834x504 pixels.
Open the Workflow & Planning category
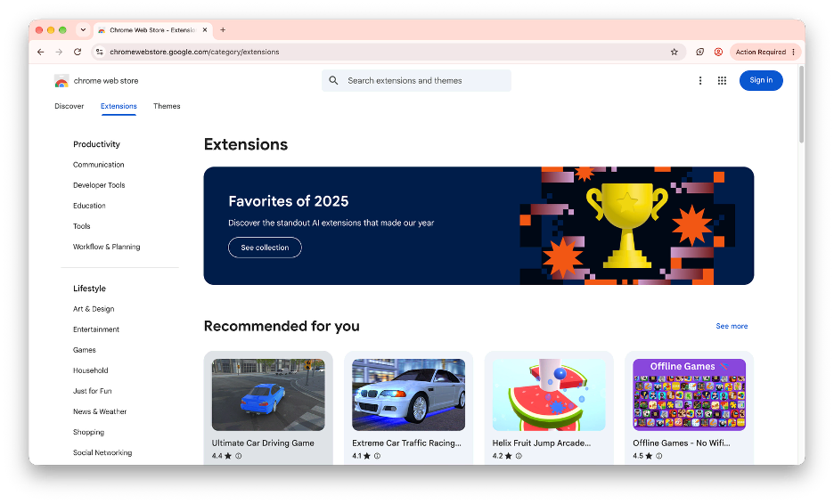[106, 248]
